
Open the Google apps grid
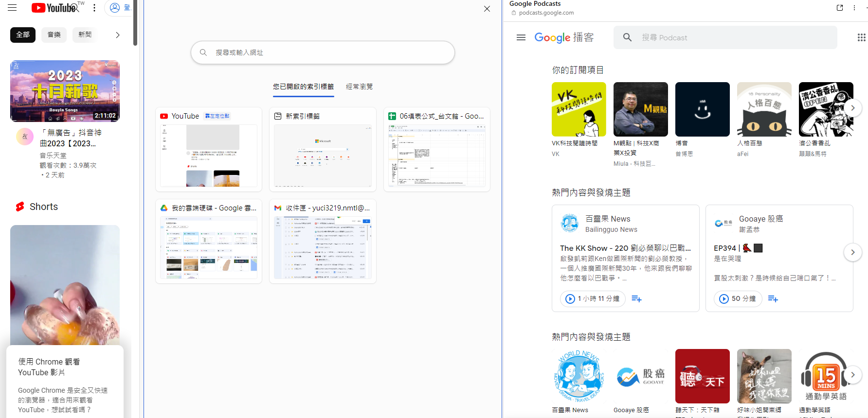point(861,37)
